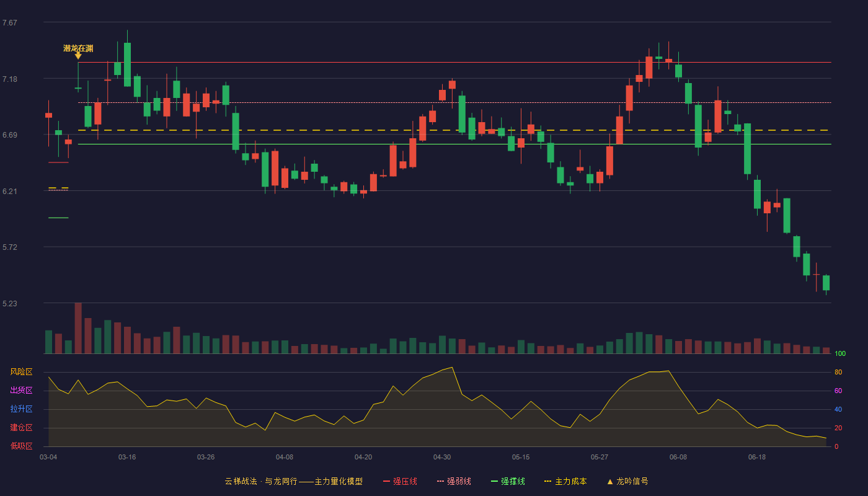Click the solid green support line on chart

click(x=454, y=144)
